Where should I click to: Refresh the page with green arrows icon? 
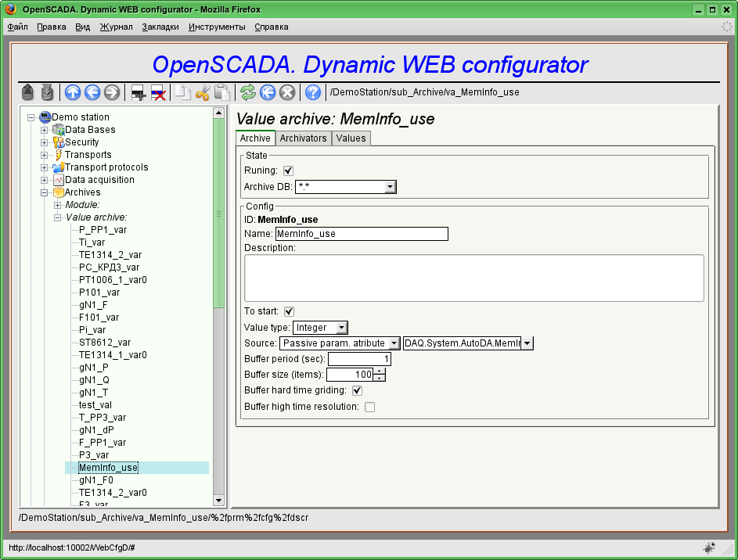[x=247, y=92]
